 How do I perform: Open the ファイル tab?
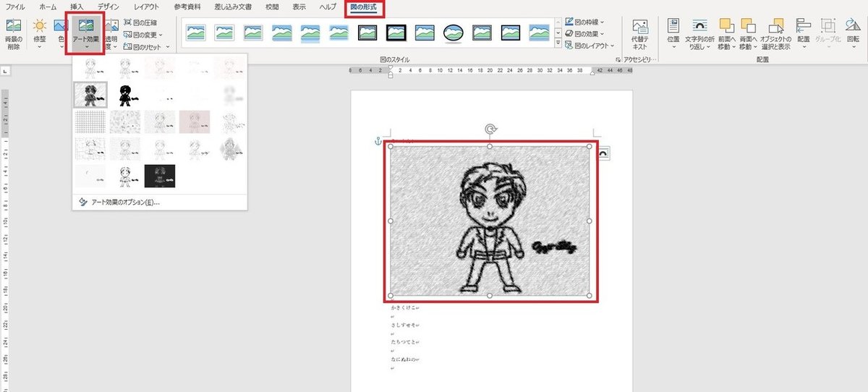click(x=15, y=7)
